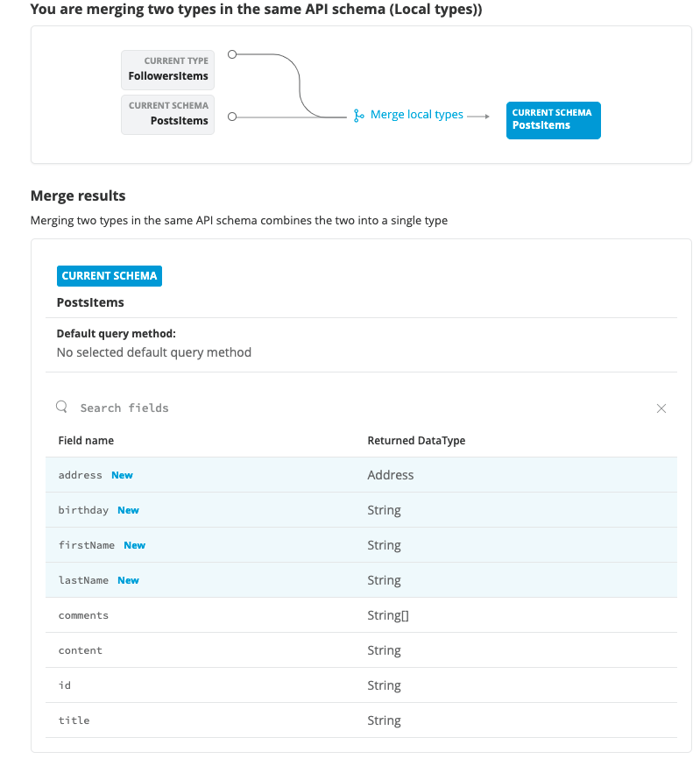Viewport: 700px width, 759px height.
Task: Click the Merge results heading
Action: pos(78,195)
